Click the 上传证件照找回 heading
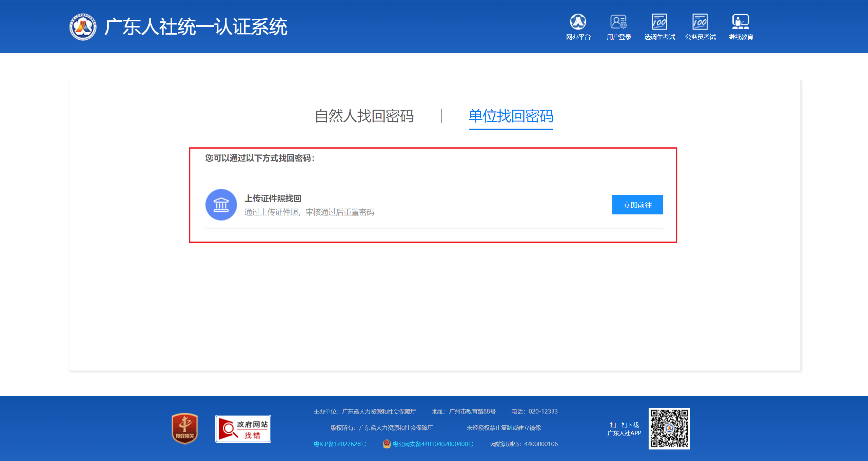The height and width of the screenshot is (461, 868). pyautogui.click(x=273, y=198)
